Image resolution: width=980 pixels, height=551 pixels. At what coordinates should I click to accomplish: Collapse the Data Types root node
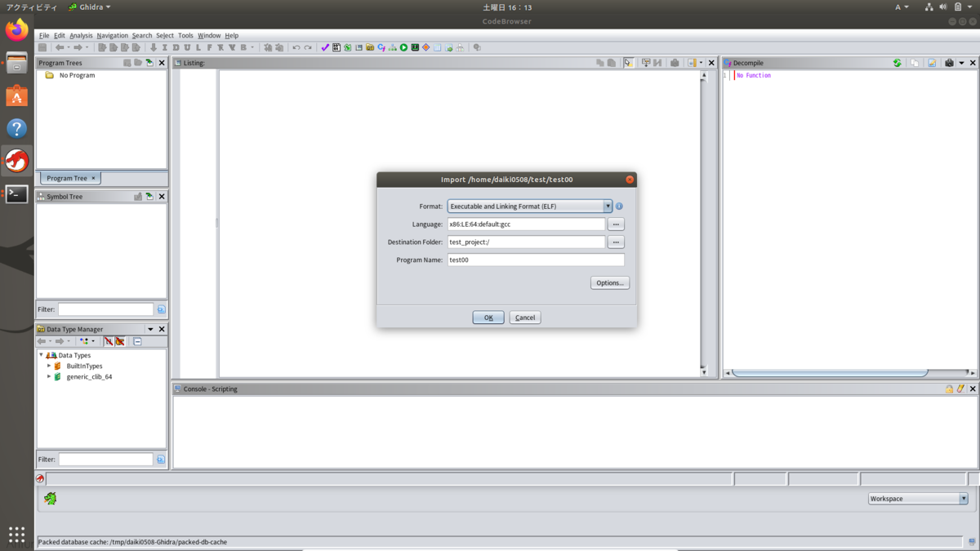(x=41, y=355)
